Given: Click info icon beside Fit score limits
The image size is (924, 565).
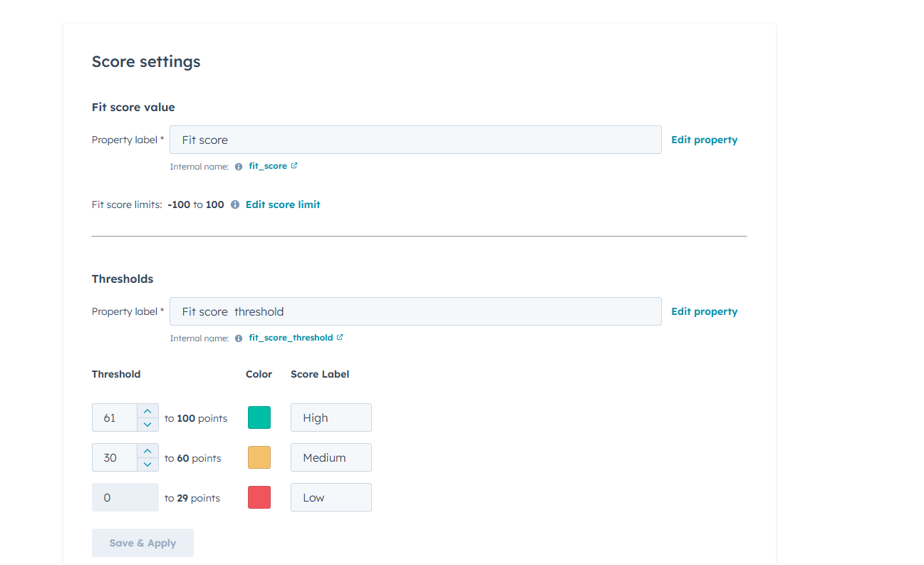Looking at the screenshot, I should pos(235,204).
